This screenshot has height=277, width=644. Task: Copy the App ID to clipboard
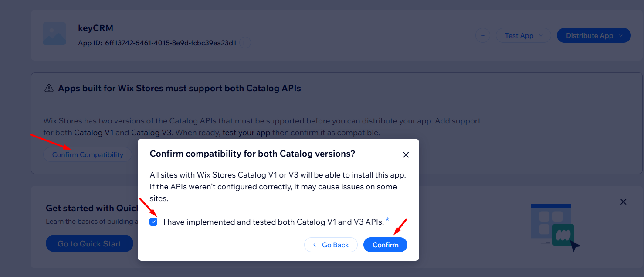click(246, 43)
